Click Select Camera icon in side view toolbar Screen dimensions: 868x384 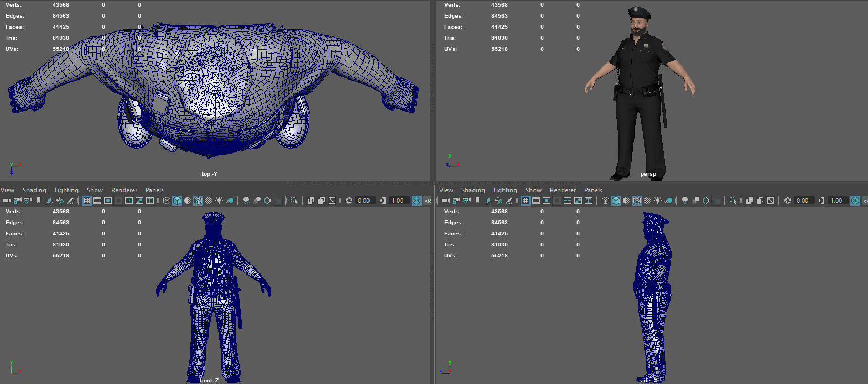tap(446, 201)
